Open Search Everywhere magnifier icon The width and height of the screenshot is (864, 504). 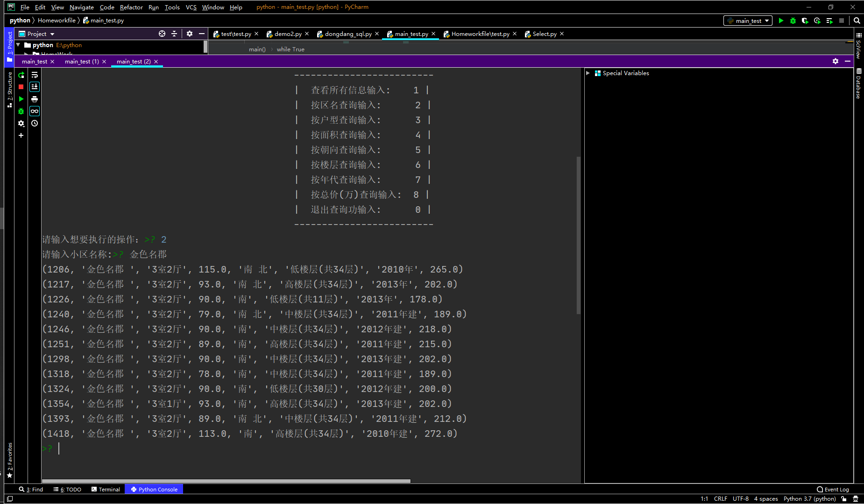click(857, 21)
